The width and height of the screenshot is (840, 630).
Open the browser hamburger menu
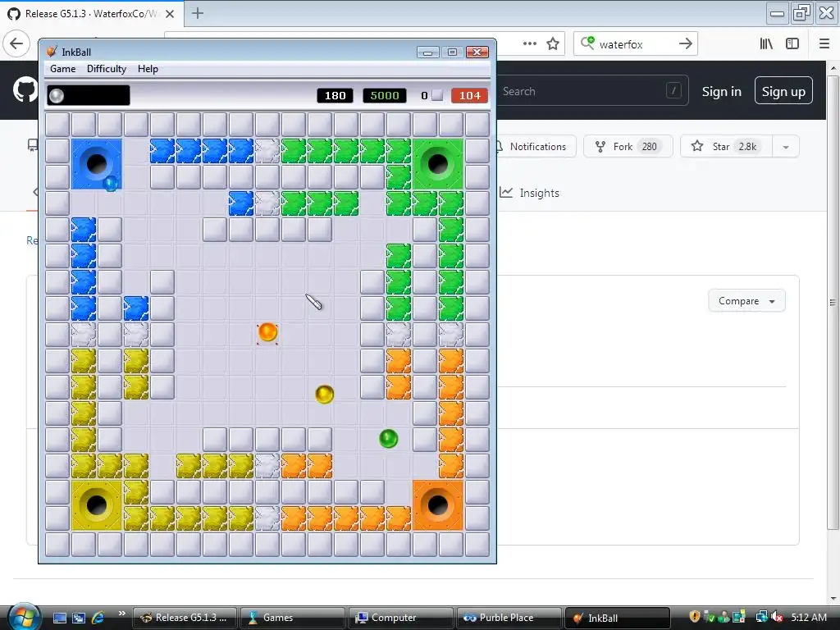(x=824, y=43)
